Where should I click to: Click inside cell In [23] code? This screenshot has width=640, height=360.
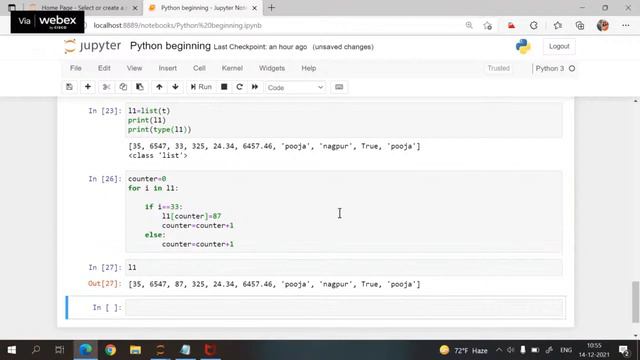(x=344, y=120)
